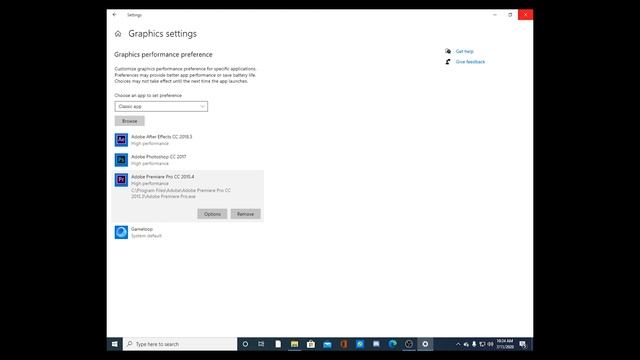Open the Give feedback link
Screen dimensions: 640x360
click(470, 62)
